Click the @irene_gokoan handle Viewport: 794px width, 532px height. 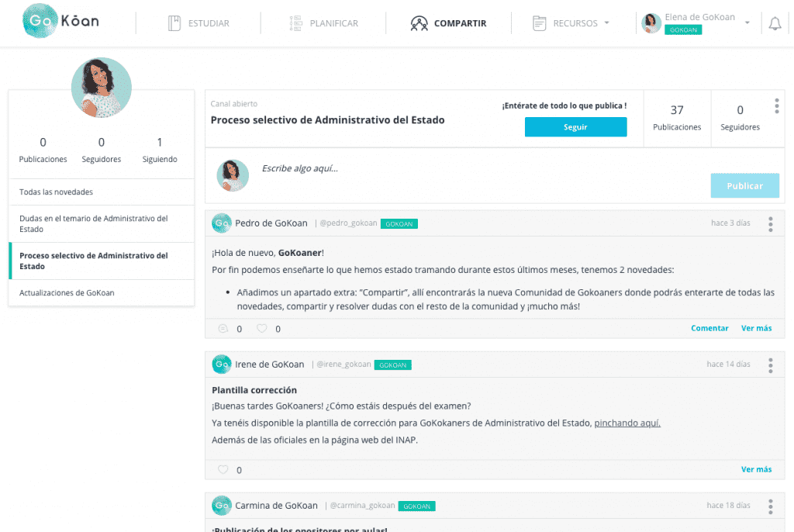(x=343, y=364)
